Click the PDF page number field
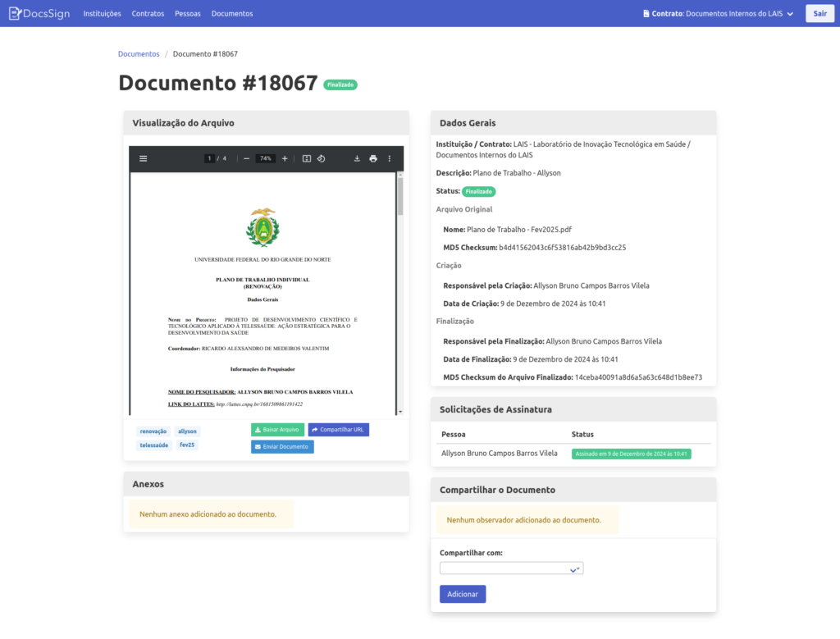Screen dimensions: 840x639 pyautogui.click(x=210, y=158)
